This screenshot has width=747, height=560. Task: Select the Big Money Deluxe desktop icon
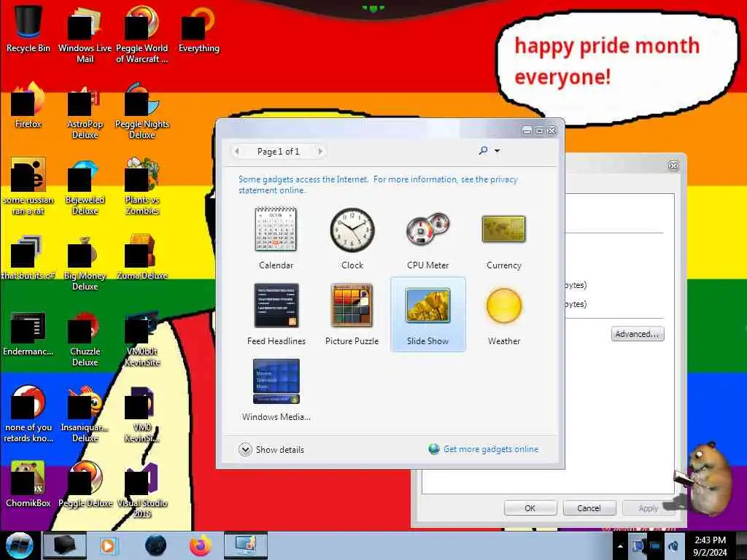(85, 262)
